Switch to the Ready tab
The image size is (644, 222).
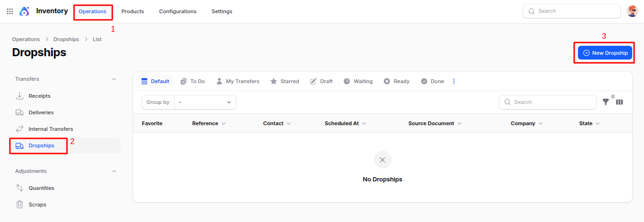coord(397,81)
